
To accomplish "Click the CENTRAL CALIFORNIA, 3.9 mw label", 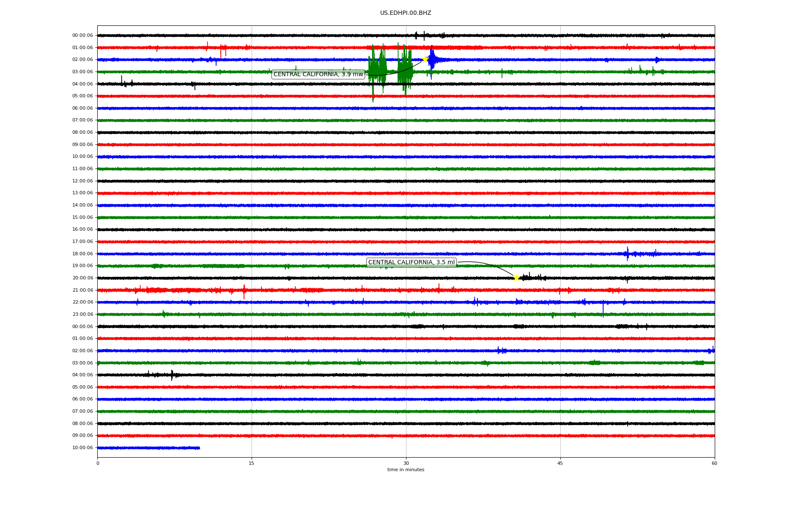I will 318,75.
